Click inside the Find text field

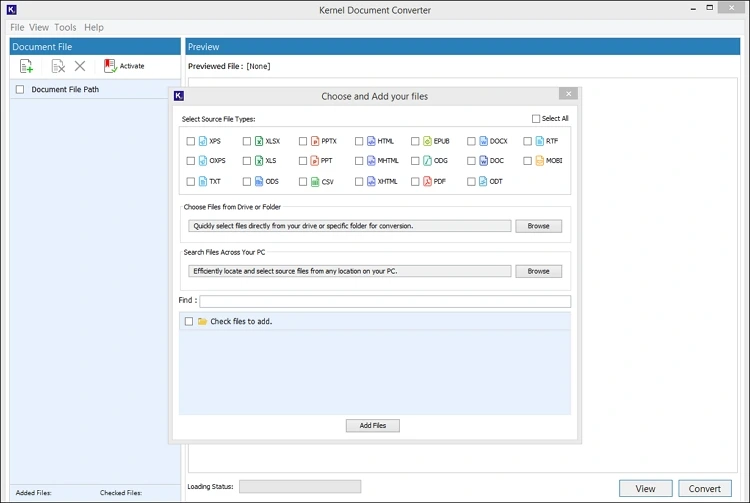point(385,301)
